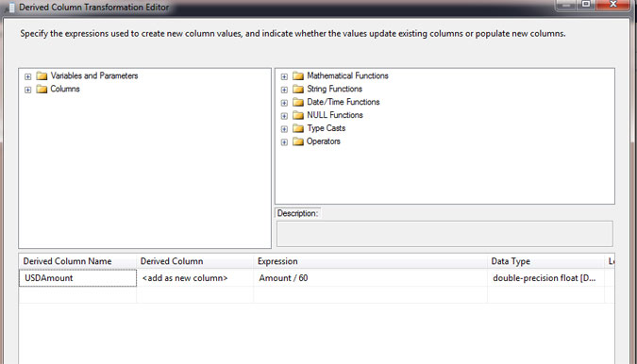
Task: Open the <add as new column> dropdown cell
Action: (195, 278)
